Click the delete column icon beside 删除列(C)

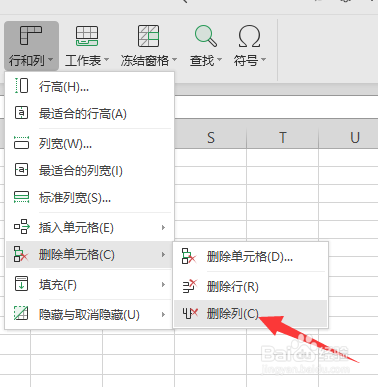click(x=190, y=313)
